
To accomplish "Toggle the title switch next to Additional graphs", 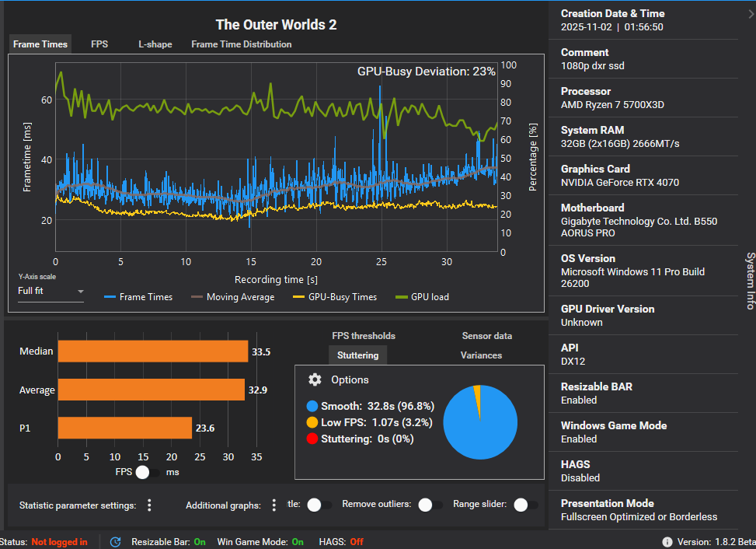I will [319, 505].
